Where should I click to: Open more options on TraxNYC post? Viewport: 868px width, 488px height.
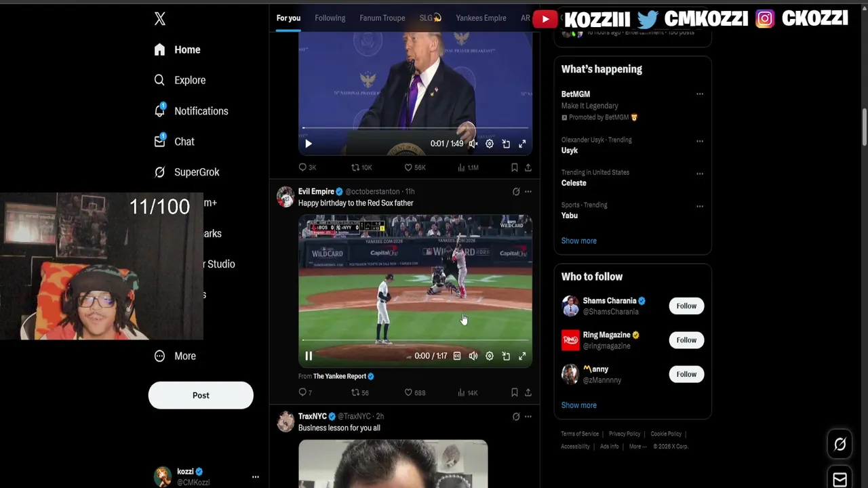[x=528, y=417]
